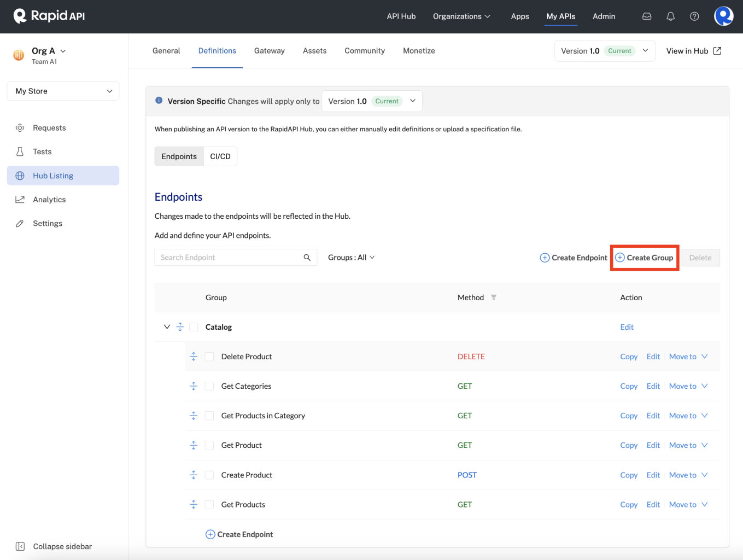Click Edit for Get Products in Category
The width and height of the screenshot is (743, 560).
(x=653, y=416)
